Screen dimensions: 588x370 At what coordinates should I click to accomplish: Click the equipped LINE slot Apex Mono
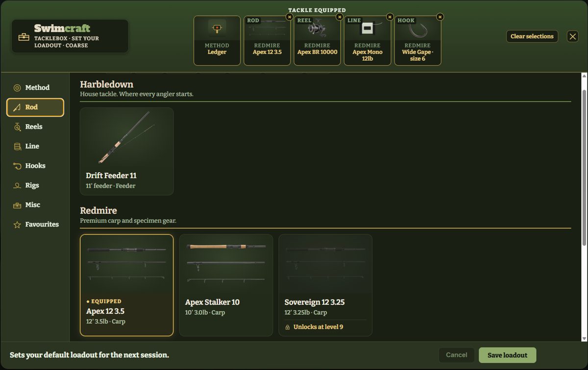click(367, 41)
